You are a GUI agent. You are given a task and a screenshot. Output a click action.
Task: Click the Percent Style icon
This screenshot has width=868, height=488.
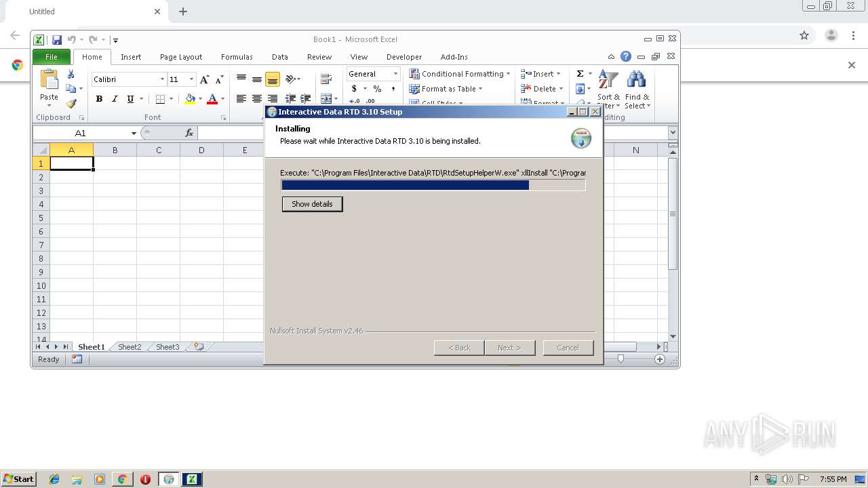tap(377, 89)
